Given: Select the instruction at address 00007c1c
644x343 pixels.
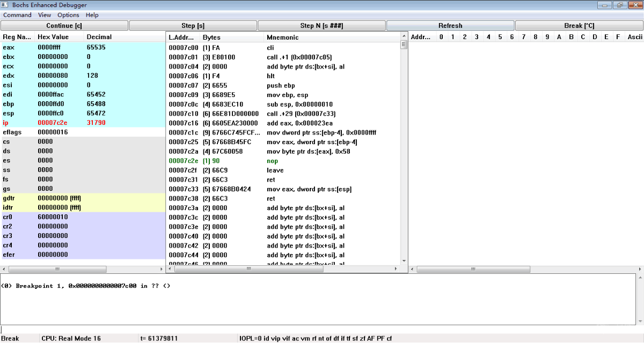Looking at the screenshot, I should 283,132.
